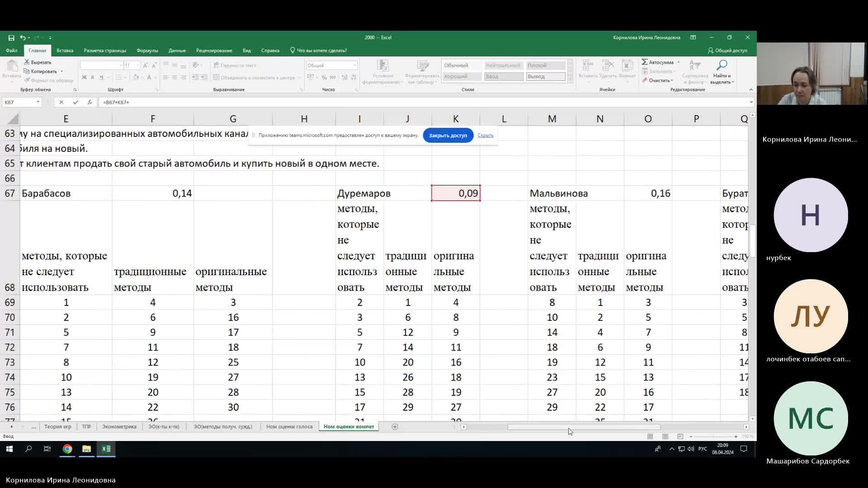Click the Percent Style icon
The height and width of the screenshot is (488, 868).
[x=324, y=77]
